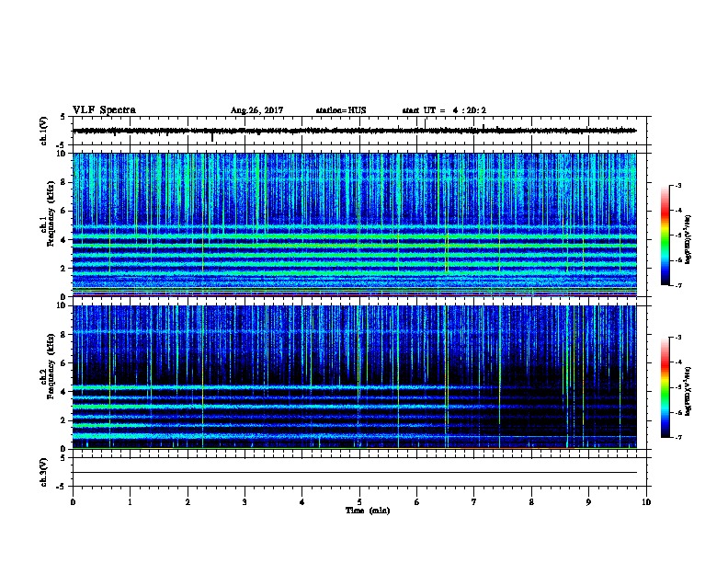Click the log(PSD) label beside ch.2 color bar
Screen dimensions: 728x563
point(688,392)
